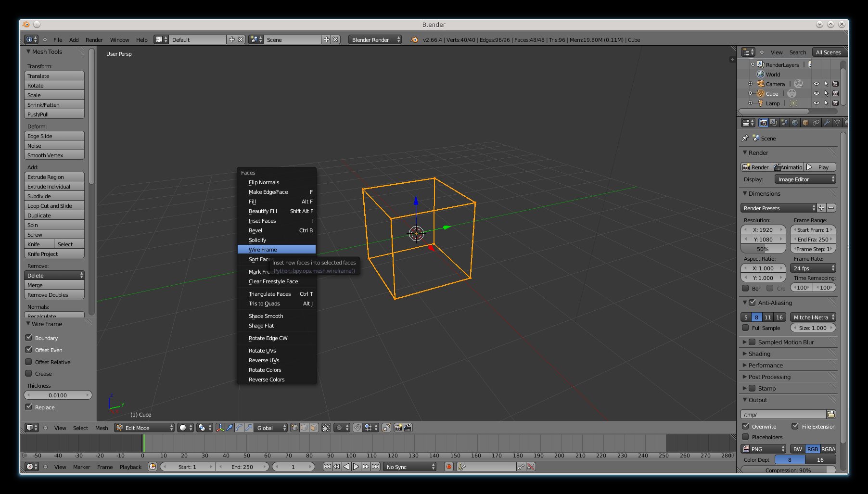Open the Edit Mode dropdown
The width and height of the screenshot is (868, 494).
click(144, 428)
